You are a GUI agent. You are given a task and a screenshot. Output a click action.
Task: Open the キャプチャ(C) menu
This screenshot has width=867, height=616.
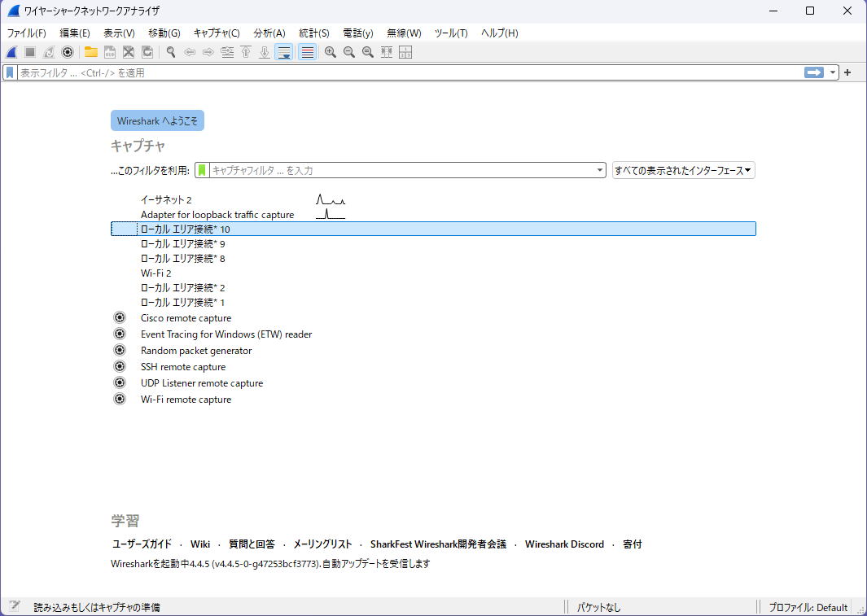(x=217, y=33)
